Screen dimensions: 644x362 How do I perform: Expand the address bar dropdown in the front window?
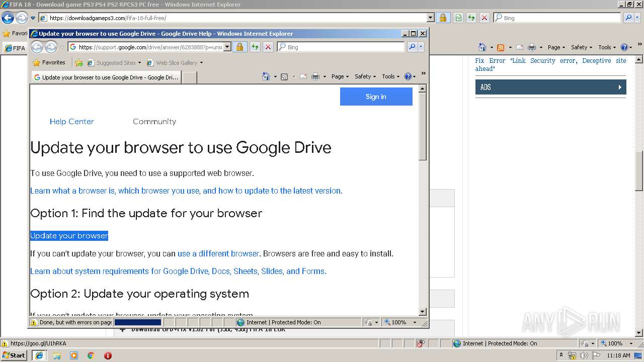click(227, 47)
